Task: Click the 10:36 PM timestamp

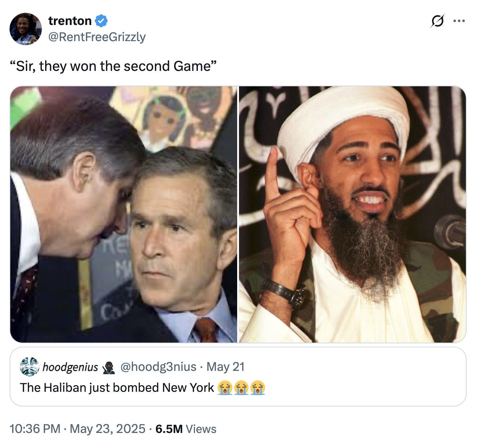Action: [35, 429]
